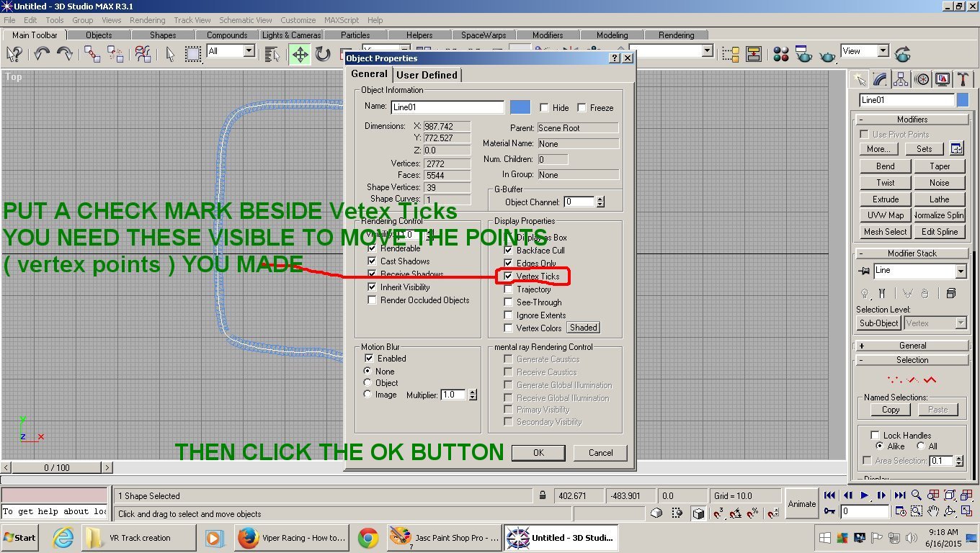This screenshot has height=553, width=980.
Task: Open the Render Scene teapot dialog
Action: tap(803, 54)
